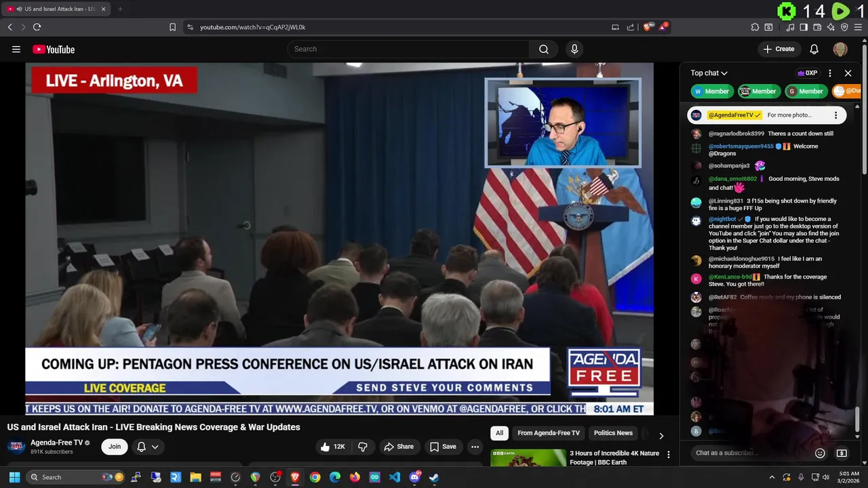
Task: Open Discord from taskbar
Action: (x=414, y=477)
